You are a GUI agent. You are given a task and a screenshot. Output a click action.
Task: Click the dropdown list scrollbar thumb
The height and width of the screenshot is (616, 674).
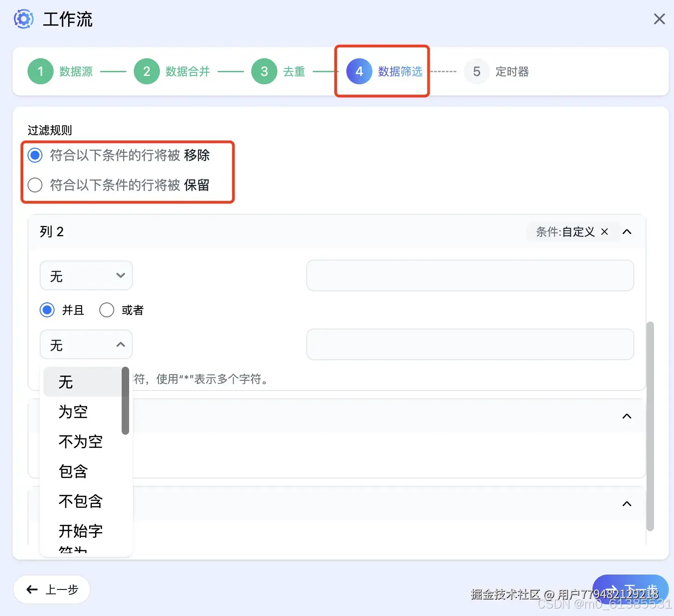coord(125,401)
